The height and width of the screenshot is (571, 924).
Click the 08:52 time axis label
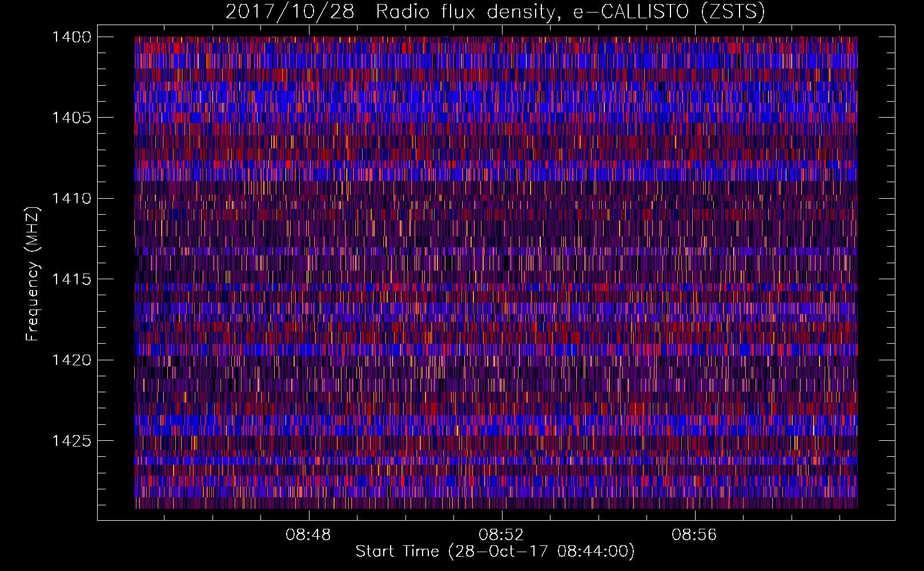[501, 535]
